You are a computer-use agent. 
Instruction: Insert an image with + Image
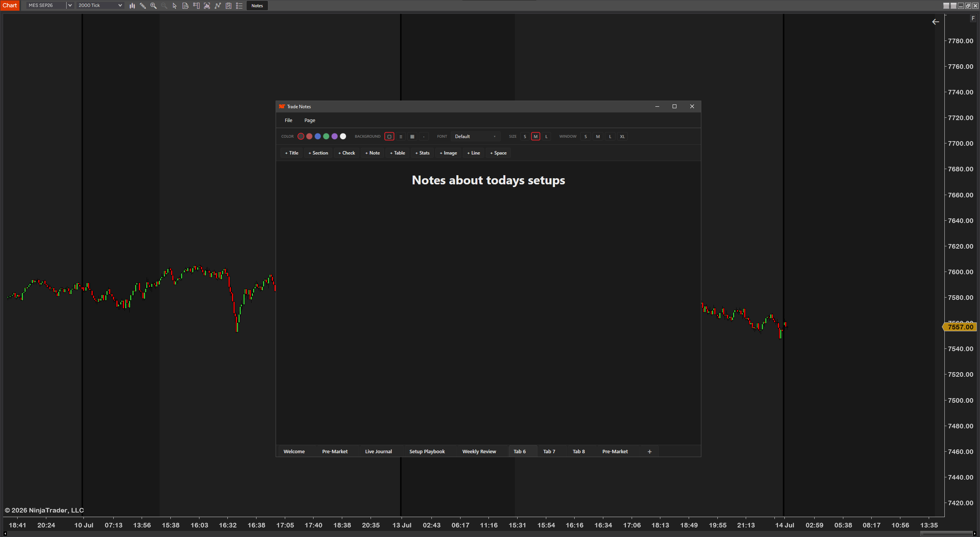pyautogui.click(x=448, y=153)
